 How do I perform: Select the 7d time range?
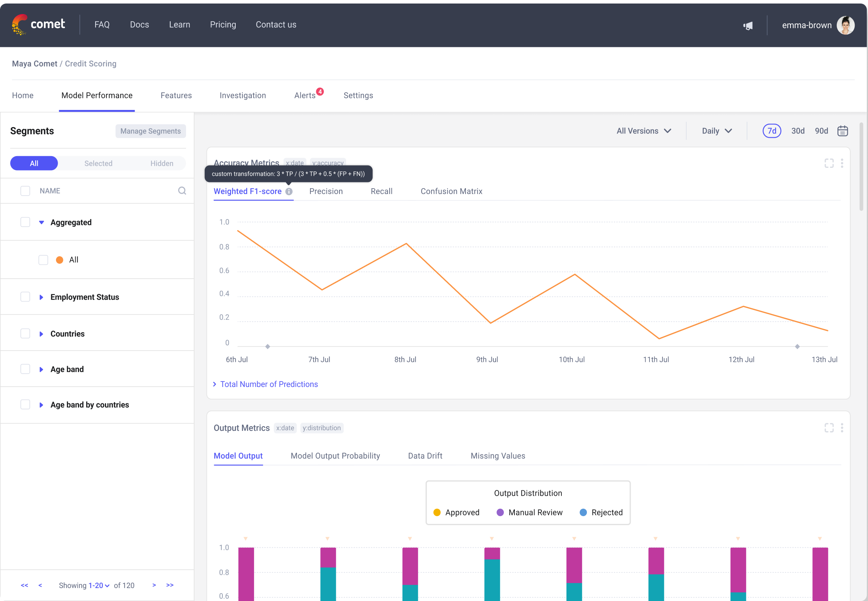[x=772, y=131]
